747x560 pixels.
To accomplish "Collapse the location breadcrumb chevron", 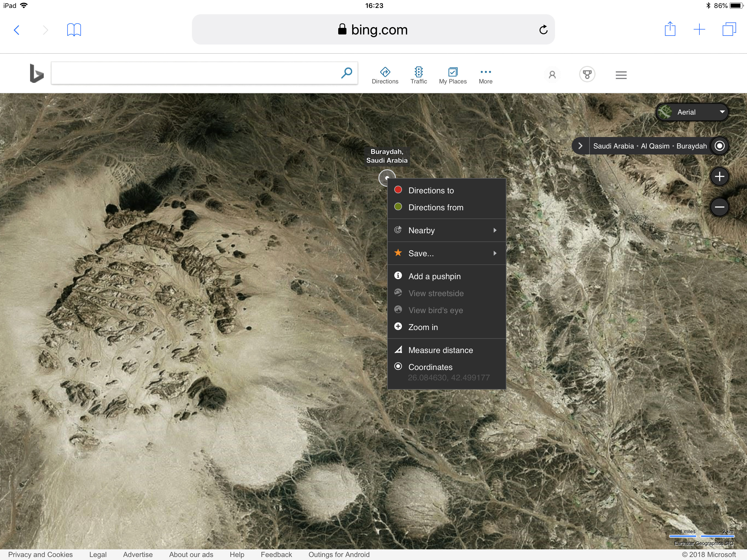I will (x=580, y=146).
